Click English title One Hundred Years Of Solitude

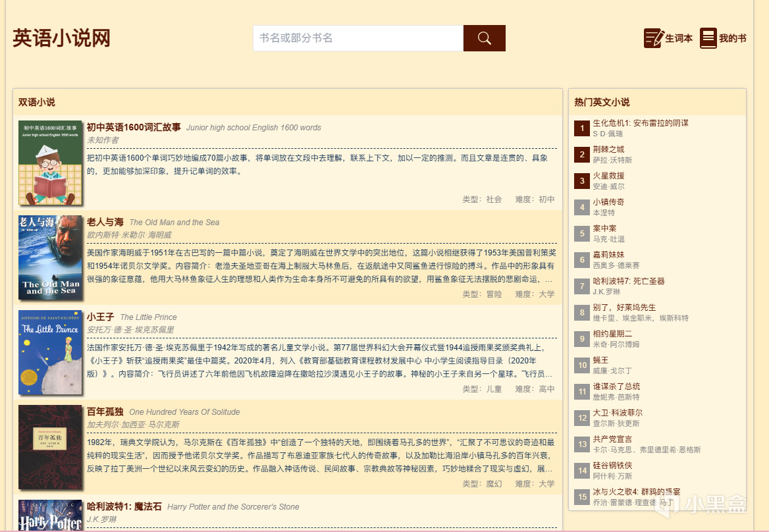184,412
